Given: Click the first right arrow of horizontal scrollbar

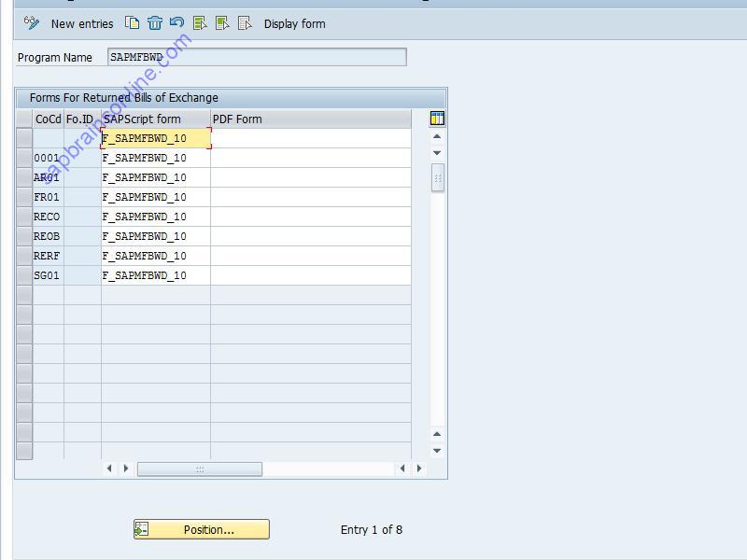Looking at the screenshot, I should coord(126,469).
